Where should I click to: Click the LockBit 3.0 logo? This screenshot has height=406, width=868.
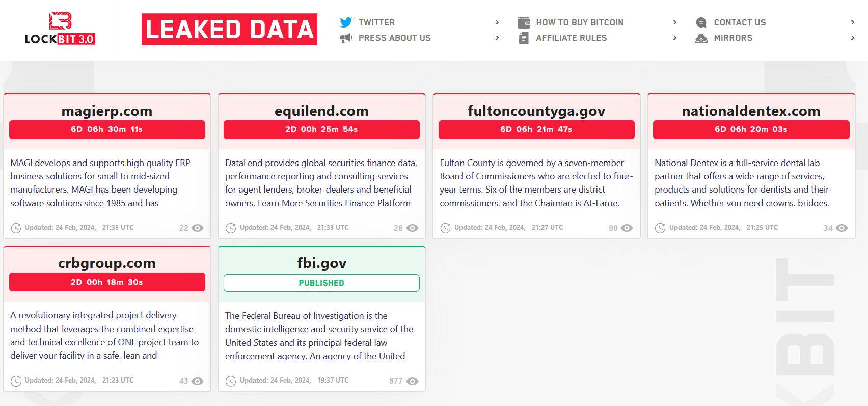60,29
